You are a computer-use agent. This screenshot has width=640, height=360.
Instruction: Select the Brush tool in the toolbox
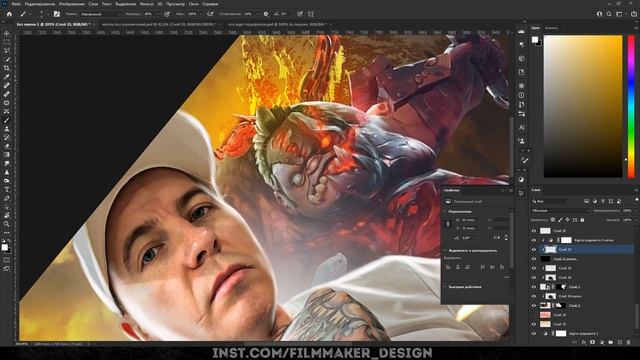pyautogui.click(x=7, y=120)
